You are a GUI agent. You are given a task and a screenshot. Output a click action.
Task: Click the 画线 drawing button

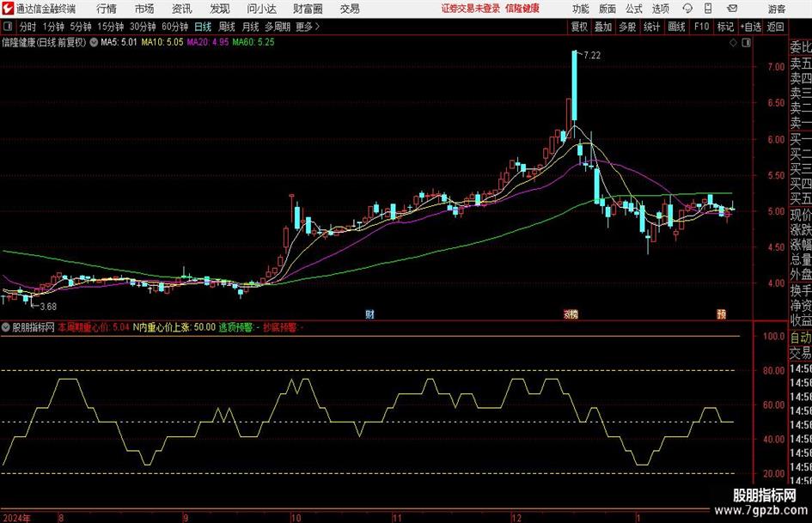[676, 27]
